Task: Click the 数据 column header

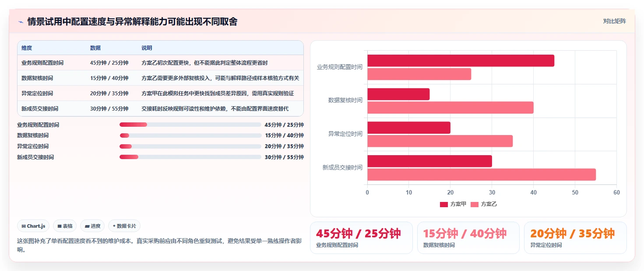Action: coord(95,48)
